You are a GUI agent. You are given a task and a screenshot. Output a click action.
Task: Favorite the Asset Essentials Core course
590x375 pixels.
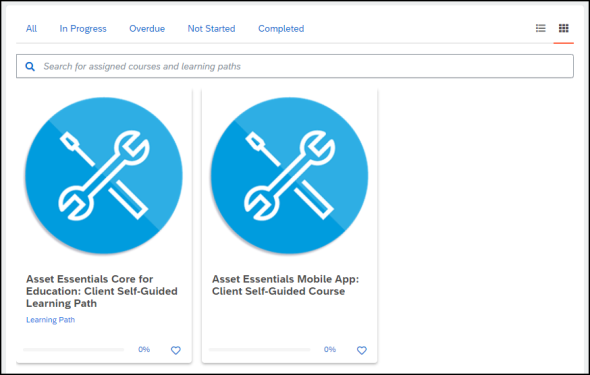point(176,350)
